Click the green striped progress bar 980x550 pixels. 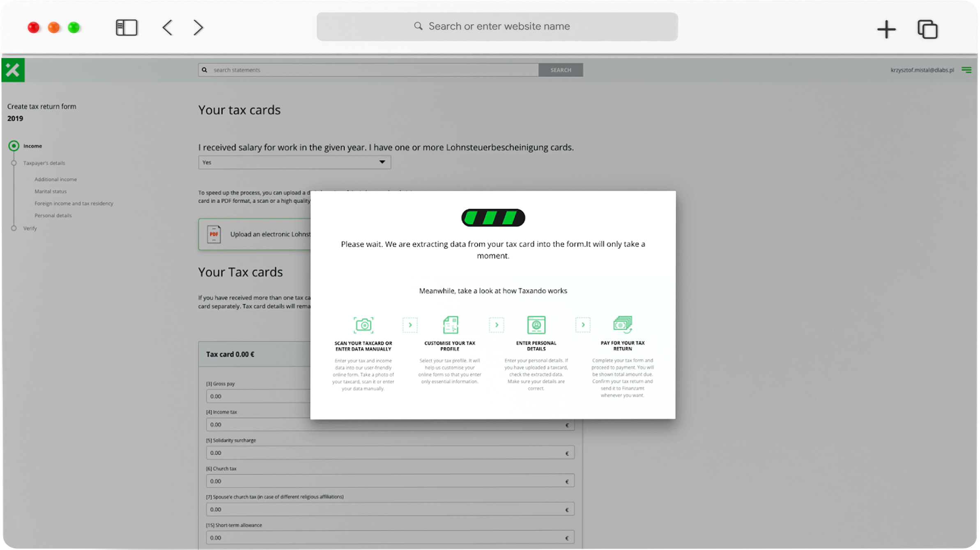click(x=493, y=218)
